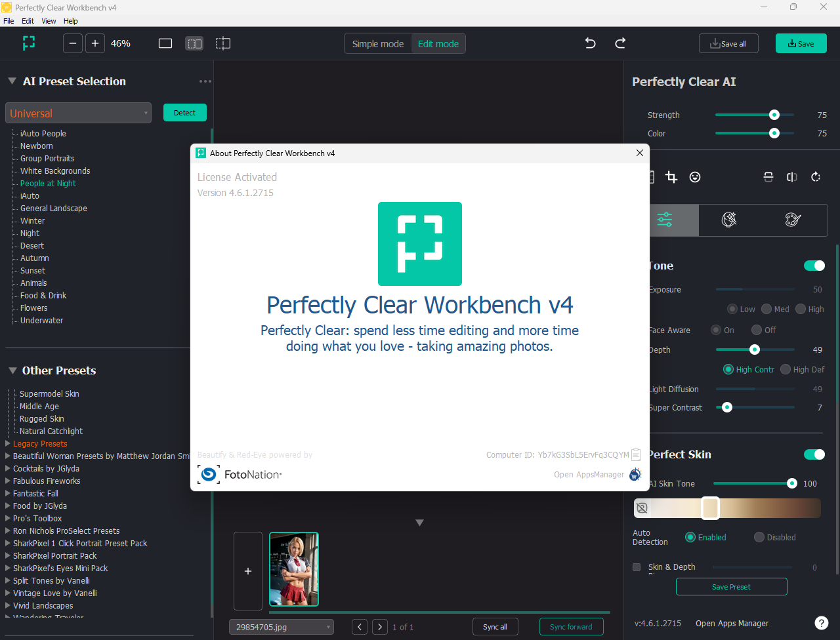Open the brush mask tools tab

(x=729, y=220)
